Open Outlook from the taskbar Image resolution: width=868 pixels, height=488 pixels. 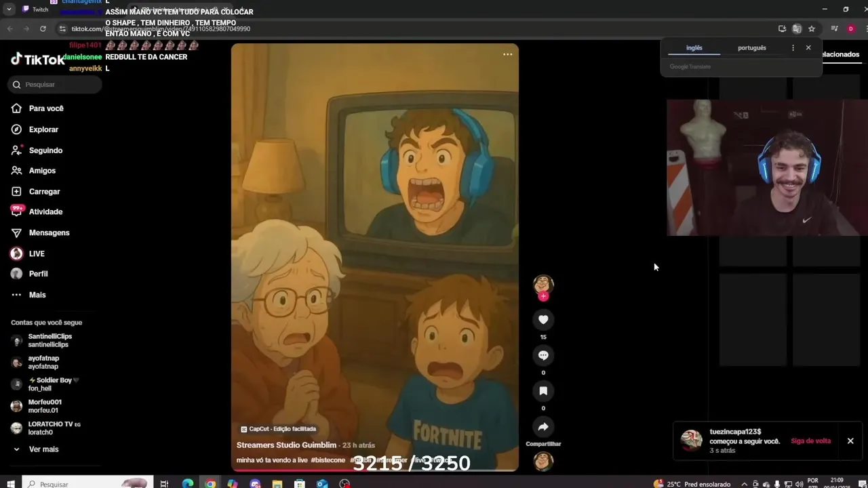coord(322,484)
